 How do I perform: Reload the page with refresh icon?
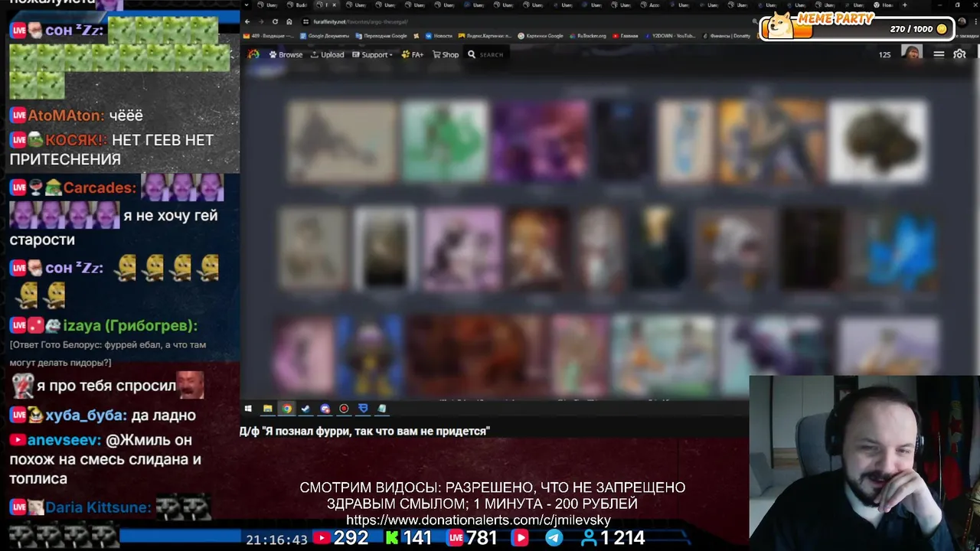(275, 21)
